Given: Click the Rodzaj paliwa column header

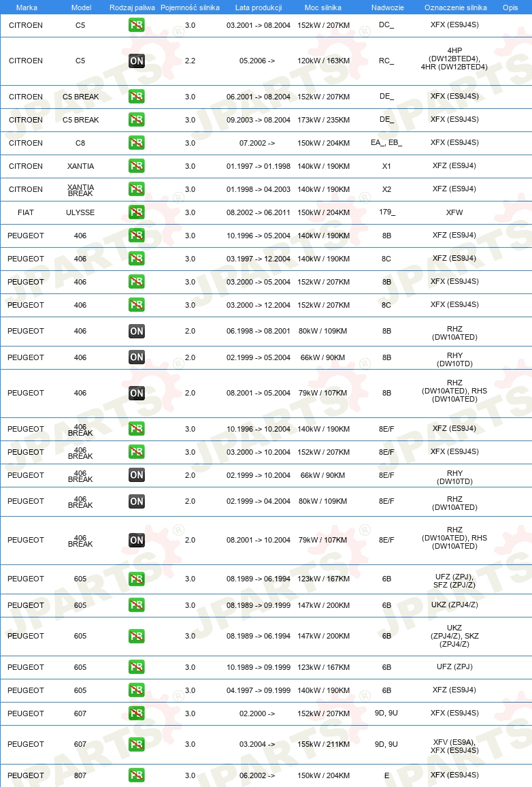Looking at the screenshot, I should (132, 7).
